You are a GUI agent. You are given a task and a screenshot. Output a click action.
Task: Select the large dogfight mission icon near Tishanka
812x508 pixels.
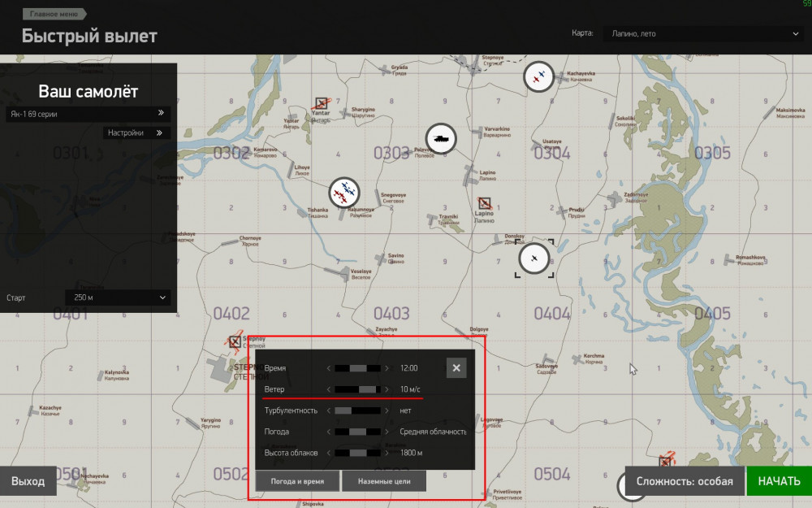coord(343,193)
